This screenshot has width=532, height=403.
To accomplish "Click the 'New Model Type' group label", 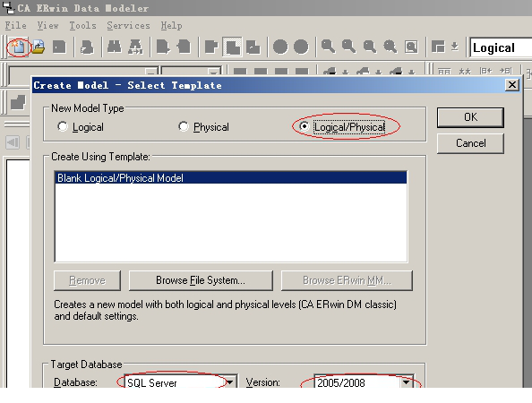I will click(x=88, y=108).
